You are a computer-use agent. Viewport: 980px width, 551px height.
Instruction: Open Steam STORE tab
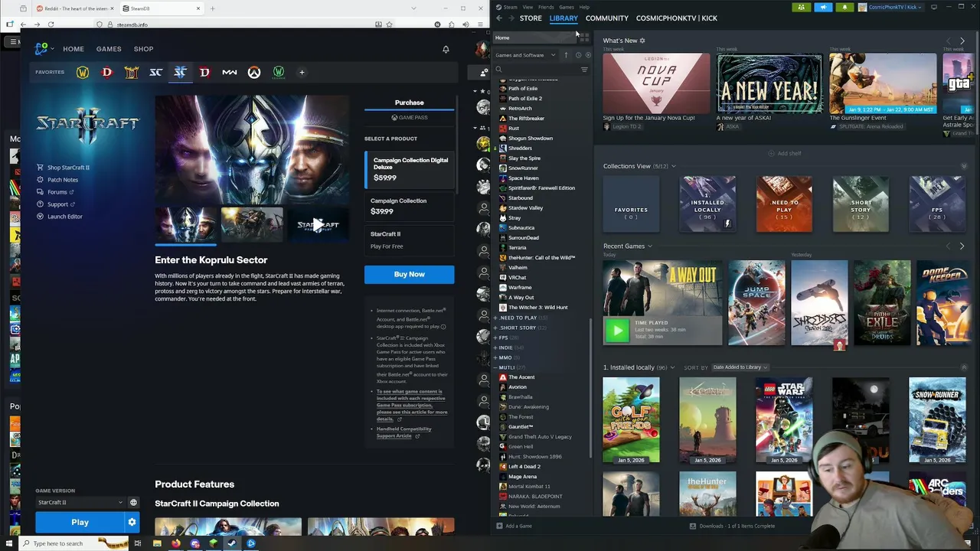(x=531, y=18)
